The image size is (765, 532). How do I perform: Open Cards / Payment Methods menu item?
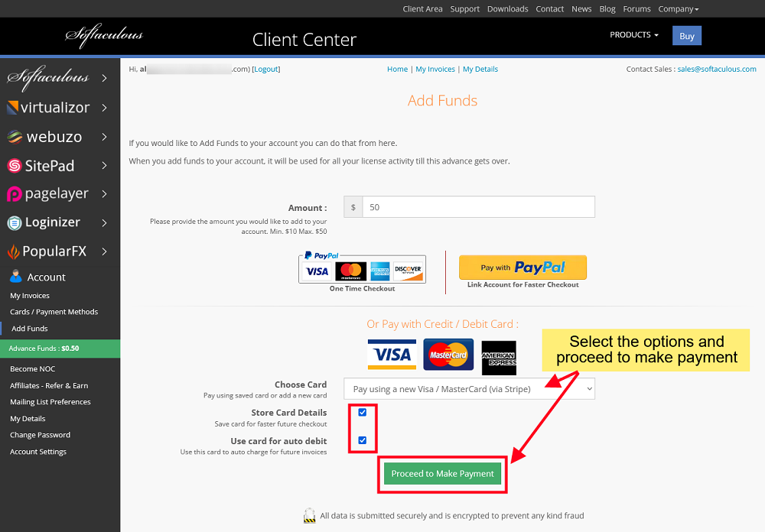(x=54, y=312)
